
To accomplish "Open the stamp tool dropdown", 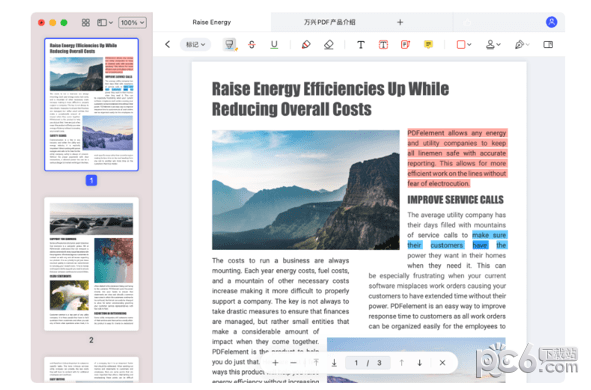I will tap(493, 44).
